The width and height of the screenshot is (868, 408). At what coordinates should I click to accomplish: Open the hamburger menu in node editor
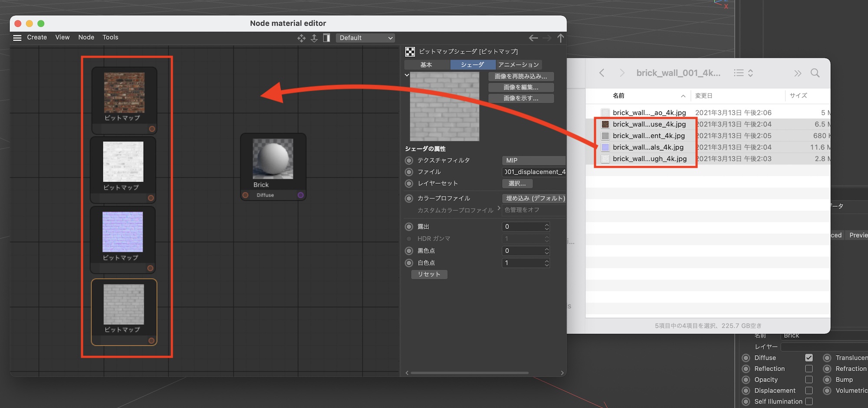pos(17,38)
